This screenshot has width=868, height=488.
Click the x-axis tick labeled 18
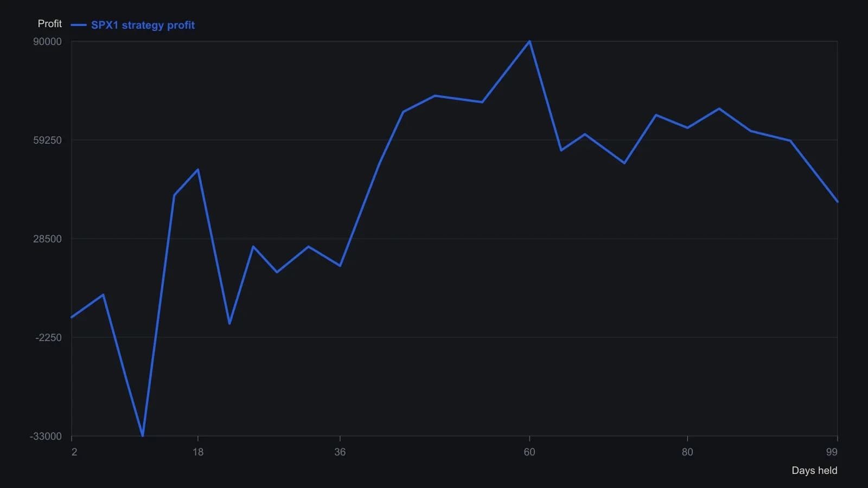pyautogui.click(x=198, y=452)
